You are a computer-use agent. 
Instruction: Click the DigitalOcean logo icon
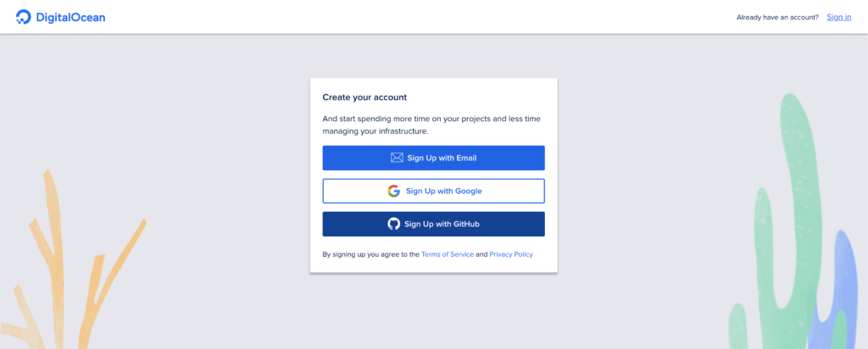[24, 17]
